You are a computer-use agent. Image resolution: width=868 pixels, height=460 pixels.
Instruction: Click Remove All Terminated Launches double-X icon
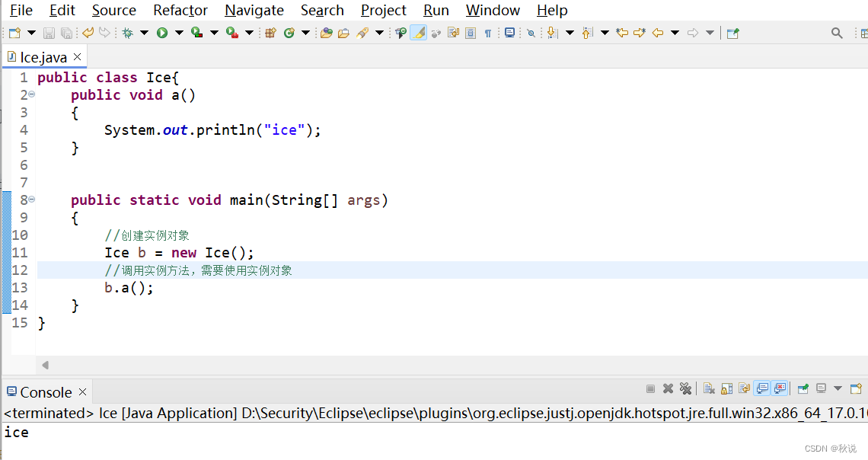click(x=685, y=388)
